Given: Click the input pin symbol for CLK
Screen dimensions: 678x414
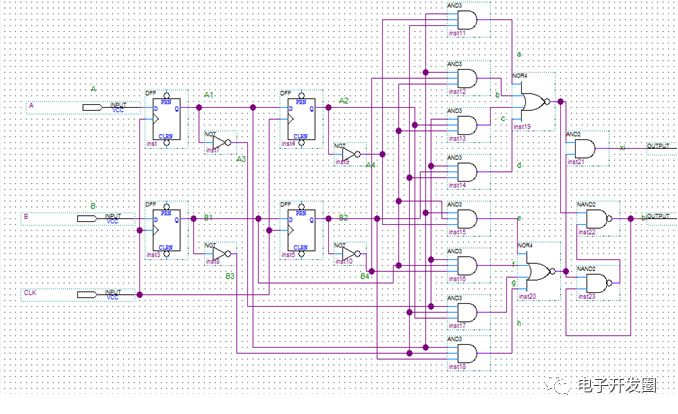Looking at the screenshot, I should 87,295.
